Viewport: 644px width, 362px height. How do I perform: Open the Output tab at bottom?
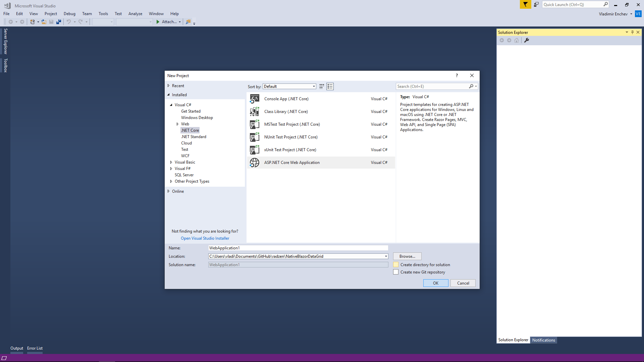pos(17,348)
